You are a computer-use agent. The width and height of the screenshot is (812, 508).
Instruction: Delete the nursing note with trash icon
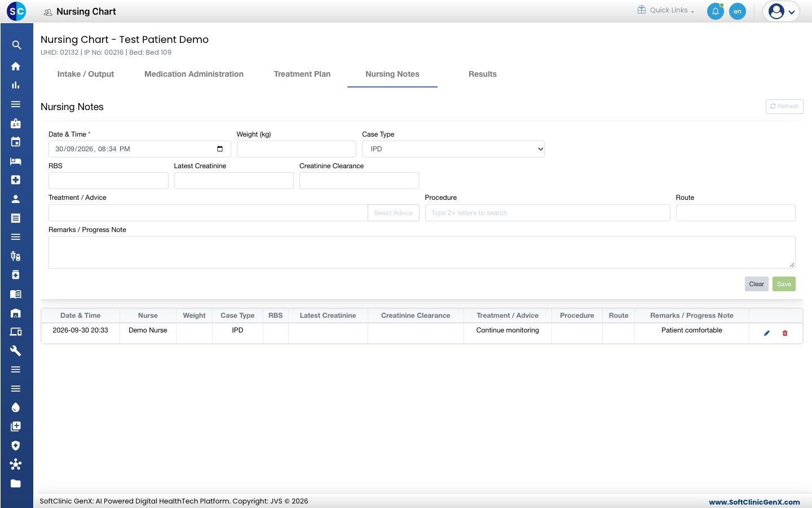tap(785, 333)
